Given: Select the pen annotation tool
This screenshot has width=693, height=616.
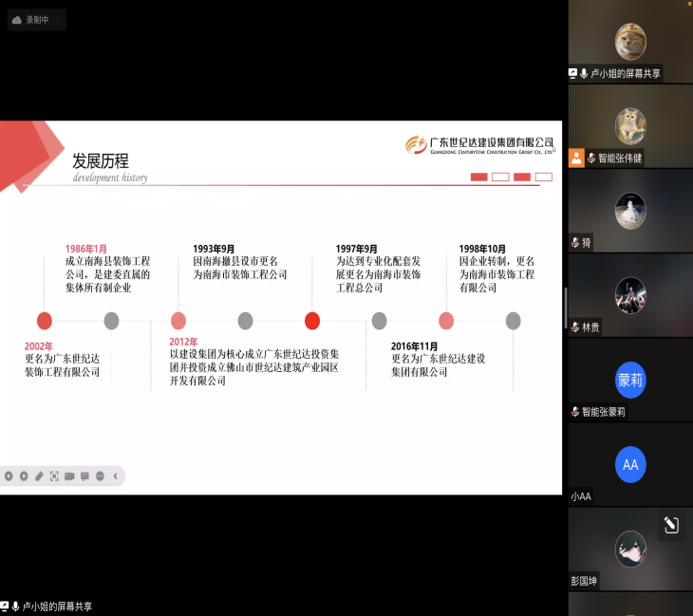Looking at the screenshot, I should coord(39,476).
